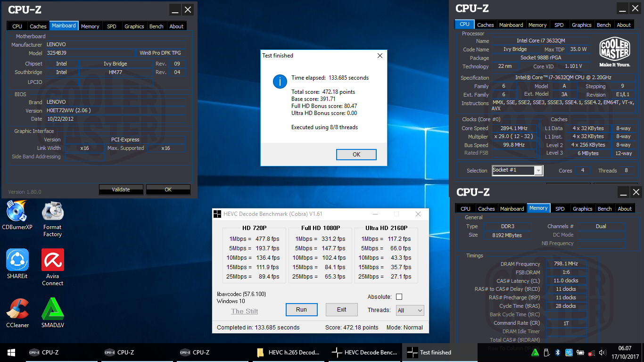Screen dimensions: 644x362
Task: Open Mainboard tab in processor CPU-Z window
Action: (x=511, y=25)
